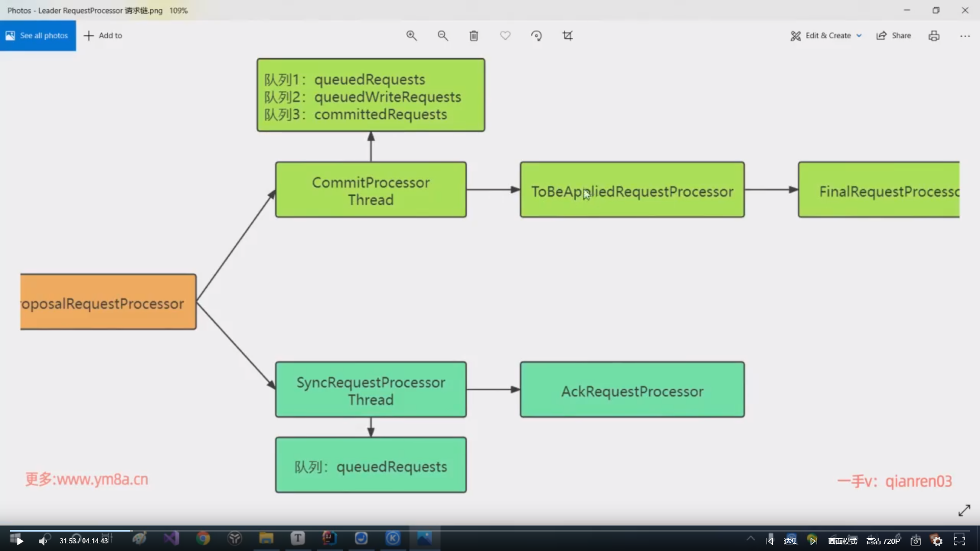Open the three-dots more options menu

965,36
